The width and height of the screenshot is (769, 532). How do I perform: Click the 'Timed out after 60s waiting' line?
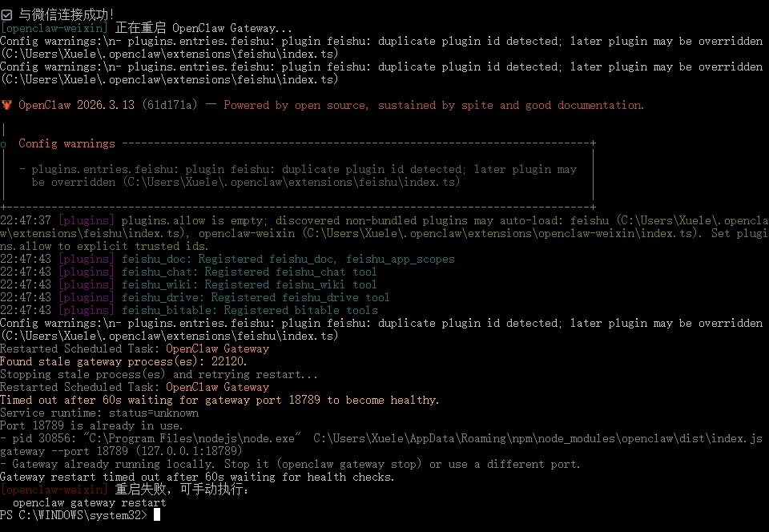[x=219, y=400]
